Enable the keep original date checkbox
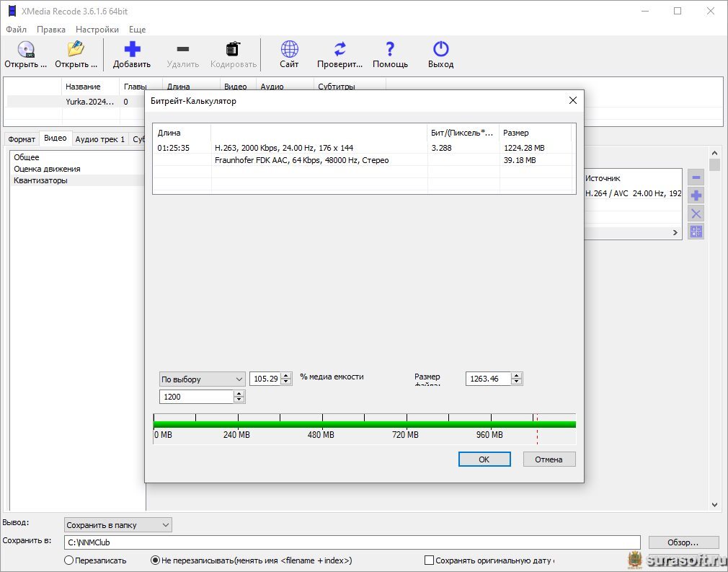 (x=430, y=560)
